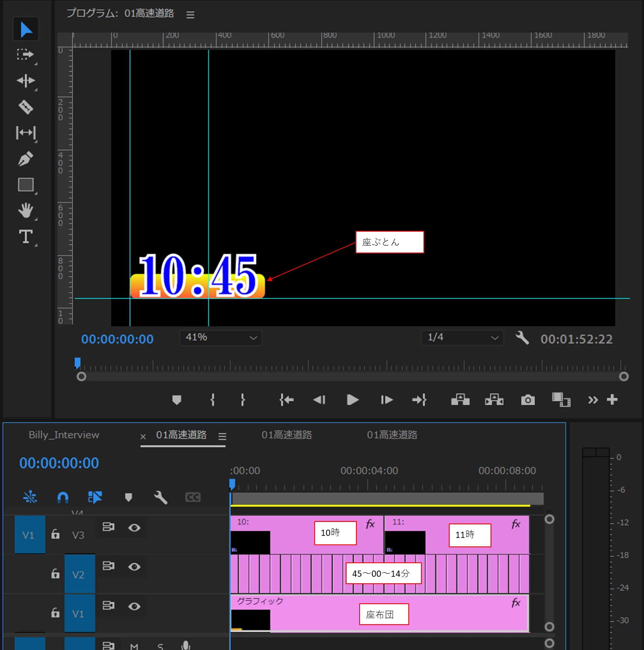Hide track V2 output
644x650 pixels.
click(134, 566)
